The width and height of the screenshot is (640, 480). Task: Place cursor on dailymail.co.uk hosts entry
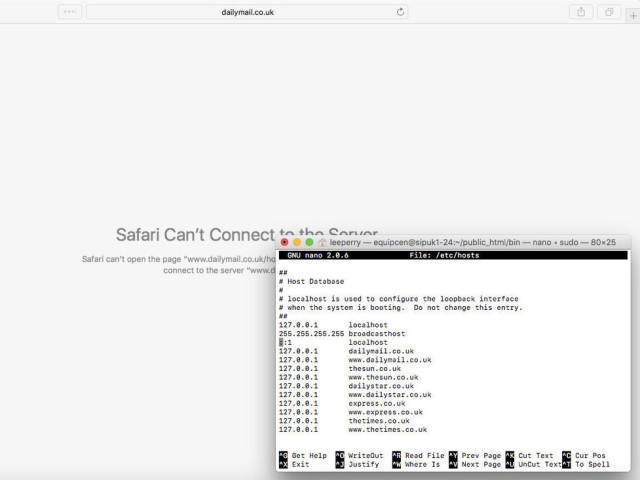381,351
